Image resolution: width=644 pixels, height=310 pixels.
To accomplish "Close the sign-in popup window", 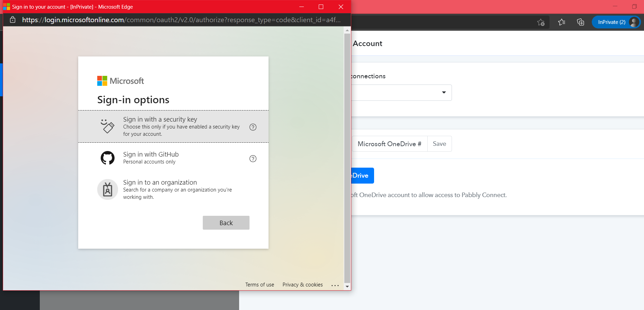I will pyautogui.click(x=341, y=7).
